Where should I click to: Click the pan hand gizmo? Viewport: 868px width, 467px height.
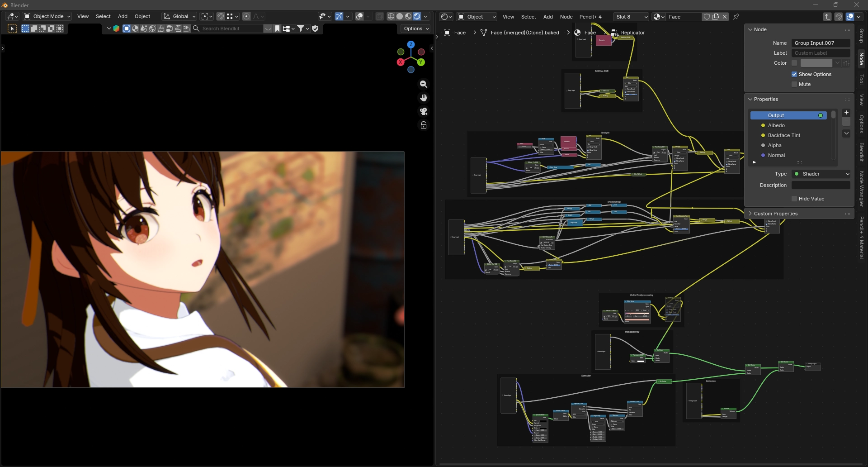click(424, 98)
